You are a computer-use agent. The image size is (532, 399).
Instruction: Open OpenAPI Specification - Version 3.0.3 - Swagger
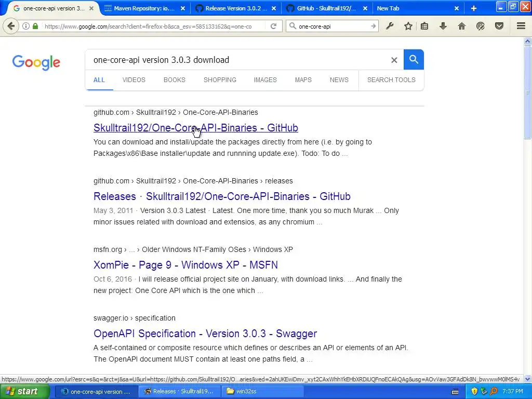(205, 334)
